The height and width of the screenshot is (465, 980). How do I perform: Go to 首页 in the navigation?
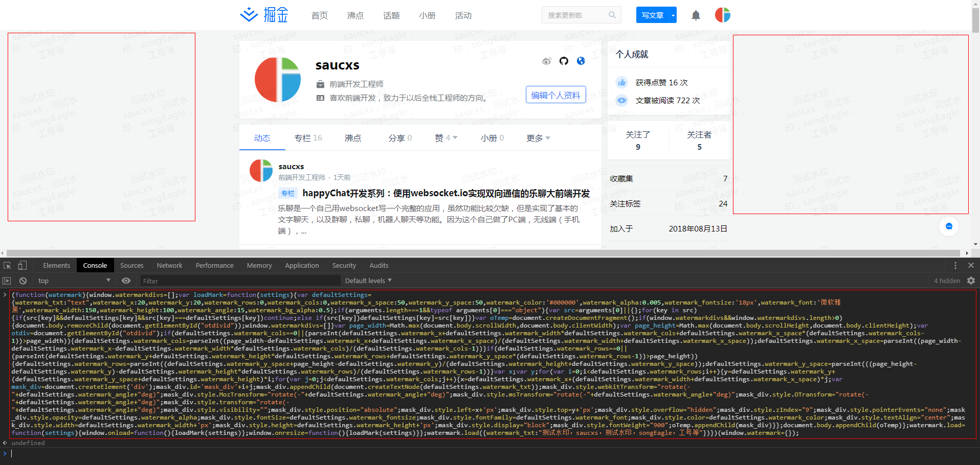tap(320, 15)
